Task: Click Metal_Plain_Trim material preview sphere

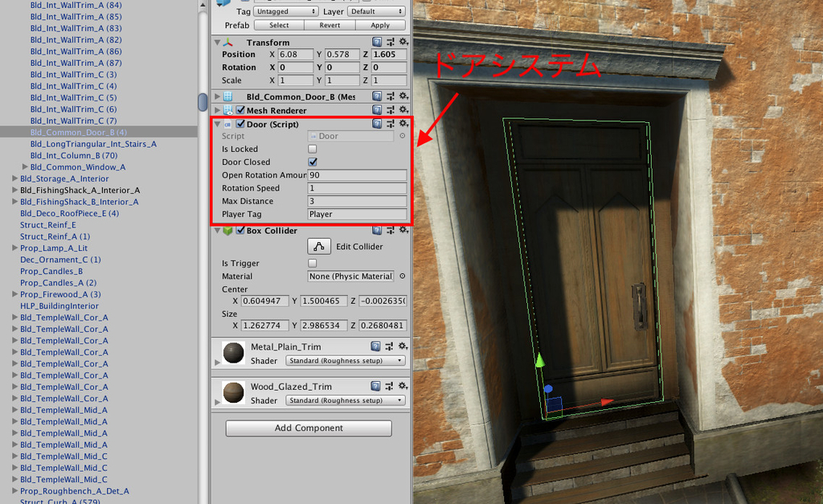Action: [234, 353]
